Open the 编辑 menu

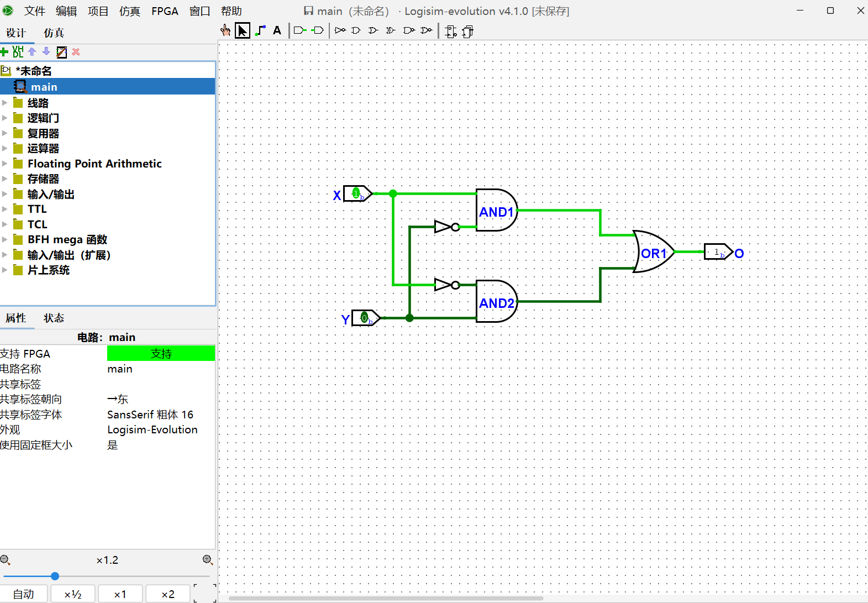pos(66,11)
